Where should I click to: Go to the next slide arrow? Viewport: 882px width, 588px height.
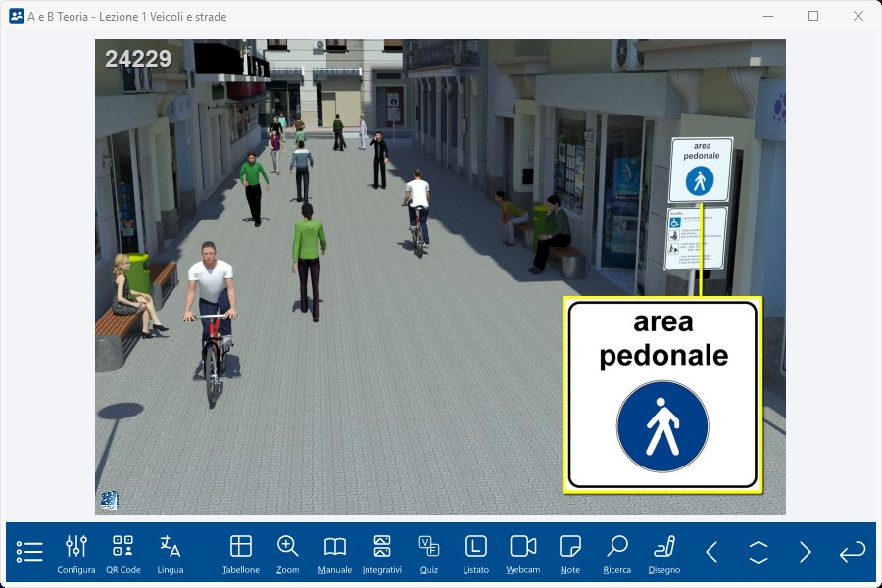click(x=806, y=552)
